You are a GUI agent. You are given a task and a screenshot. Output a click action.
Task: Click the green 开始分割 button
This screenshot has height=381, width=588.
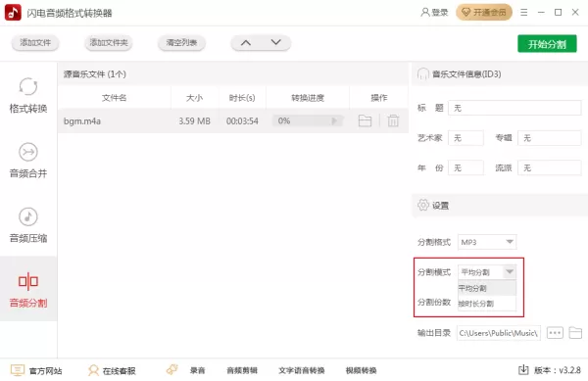coord(547,44)
